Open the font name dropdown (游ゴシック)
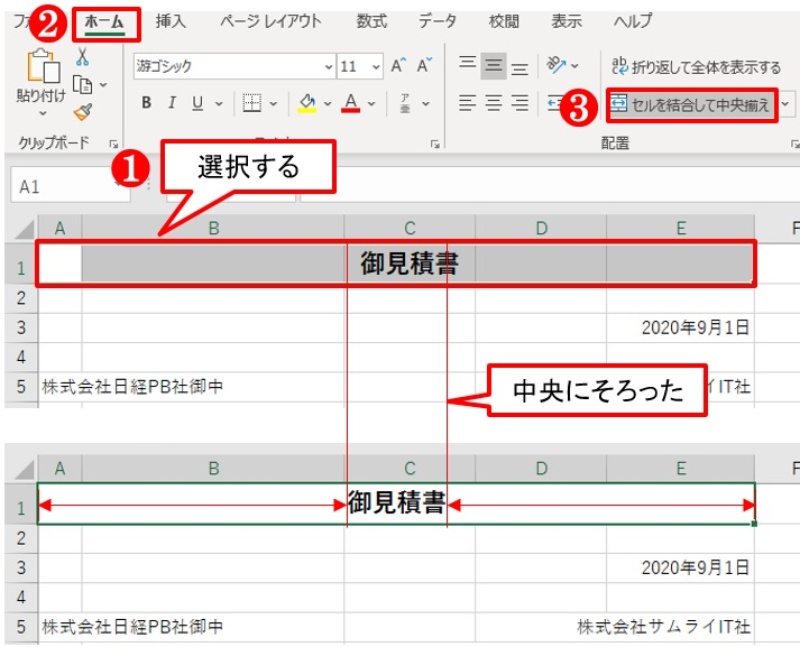The width and height of the screenshot is (800, 647). point(329,67)
